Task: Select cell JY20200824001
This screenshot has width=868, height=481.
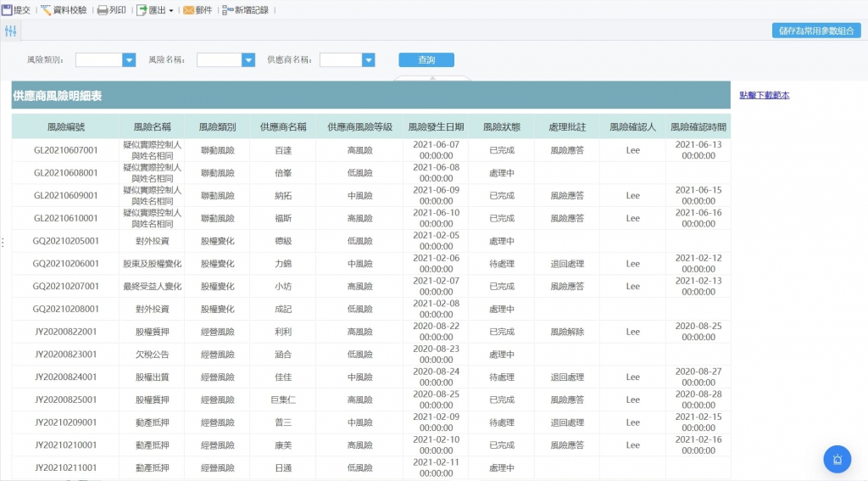Action: 65,378
